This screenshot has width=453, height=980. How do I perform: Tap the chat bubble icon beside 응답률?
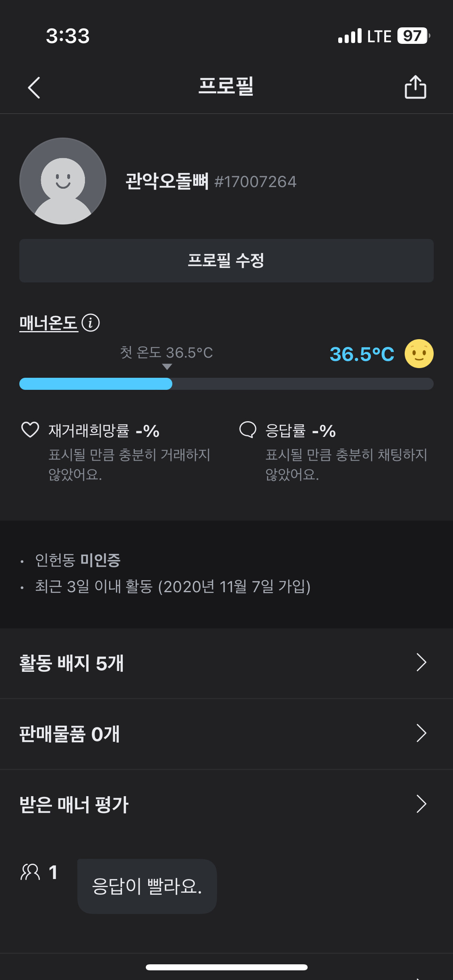248,430
